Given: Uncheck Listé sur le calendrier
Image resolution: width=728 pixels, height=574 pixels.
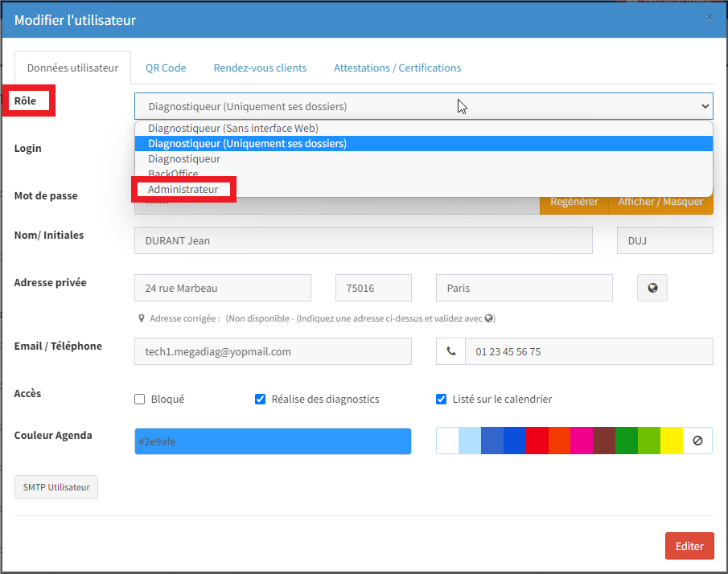Looking at the screenshot, I should click(441, 400).
